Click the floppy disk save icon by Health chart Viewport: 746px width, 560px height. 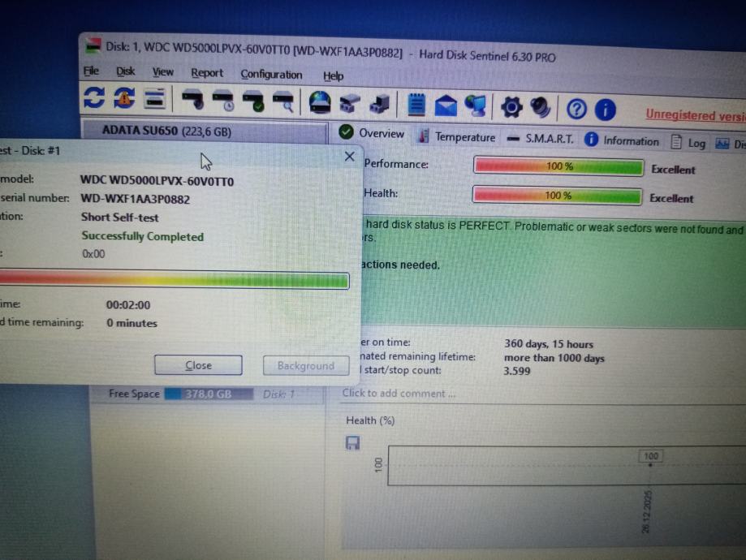352,443
